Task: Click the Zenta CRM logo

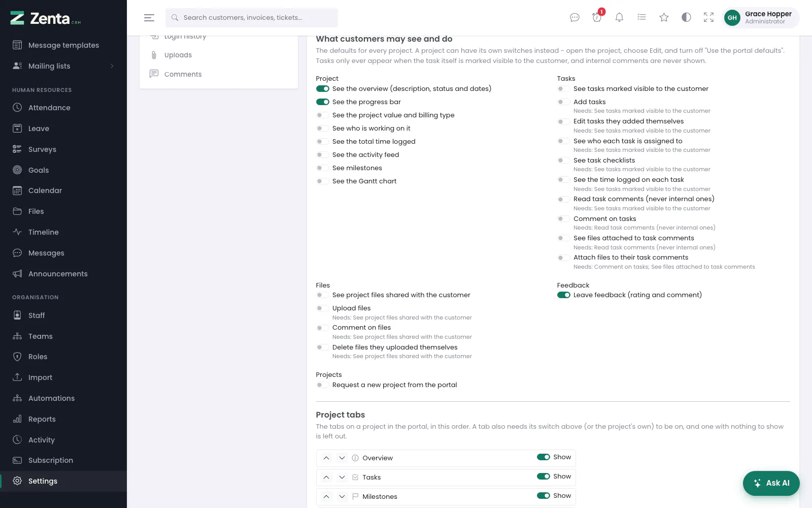Action: pos(46,18)
